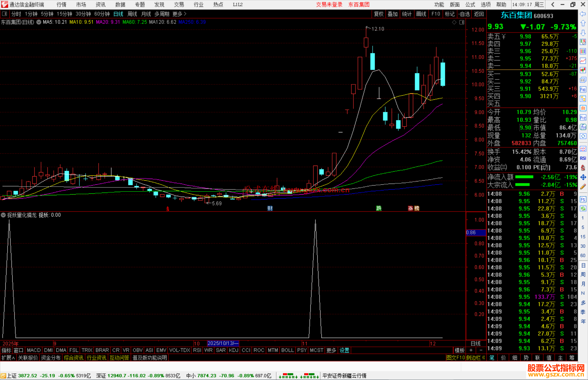588x380 pixels.
Task: Click the 设置 indicator settings link
Action: [x=344, y=350]
